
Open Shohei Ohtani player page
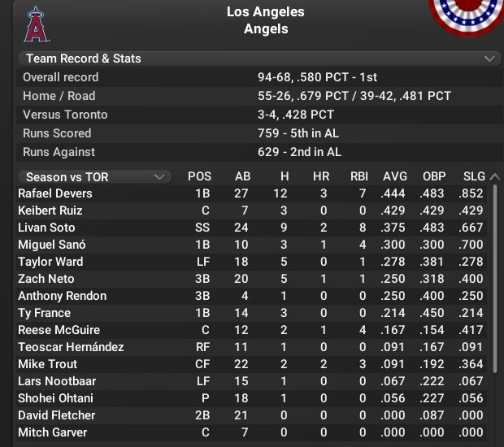[x=55, y=398]
